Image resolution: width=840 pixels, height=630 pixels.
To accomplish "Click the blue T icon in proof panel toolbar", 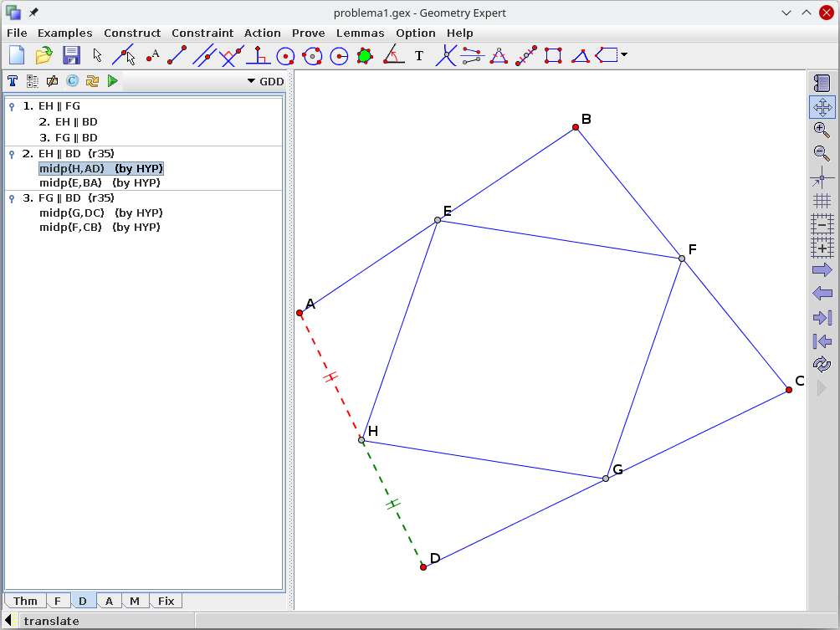I will coord(13,81).
